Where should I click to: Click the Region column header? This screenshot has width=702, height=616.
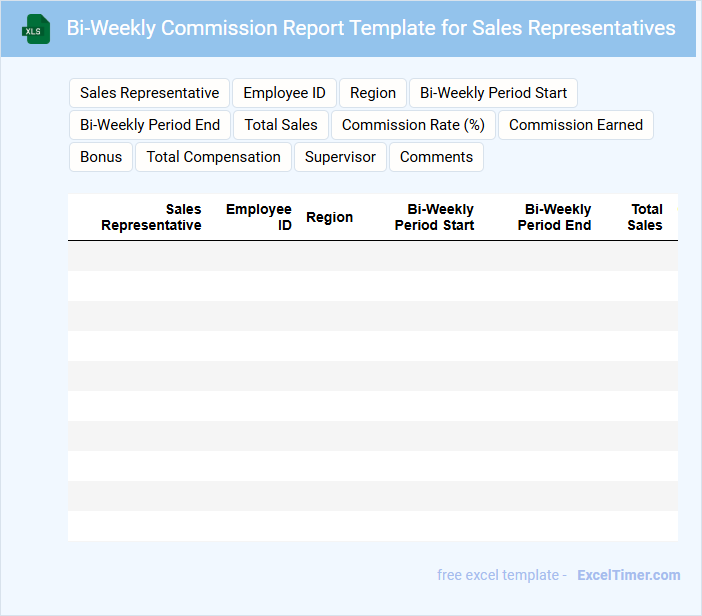point(329,217)
